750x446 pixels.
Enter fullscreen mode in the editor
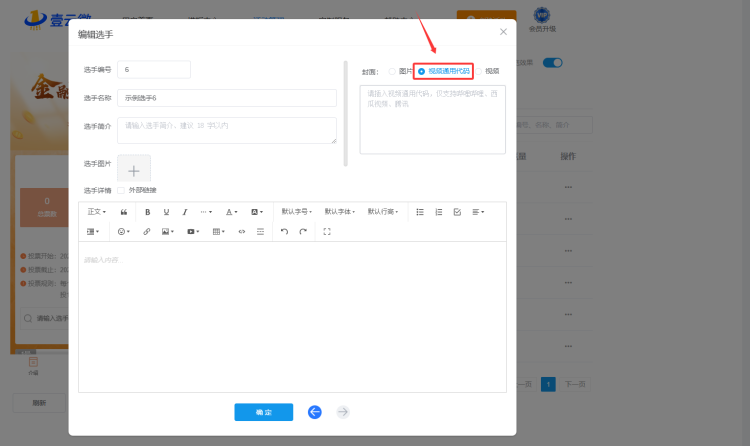pyautogui.click(x=327, y=231)
